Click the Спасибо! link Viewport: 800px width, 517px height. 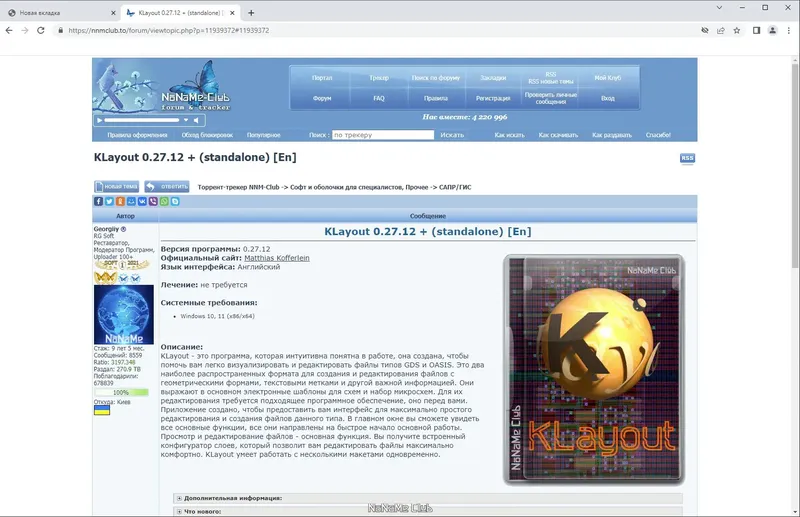click(x=658, y=135)
